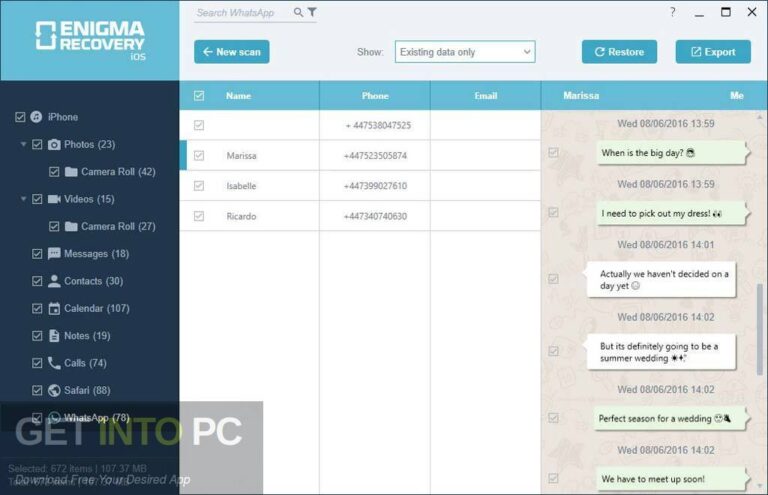The image size is (768, 495).
Task: Sort by the Phone column header
Action: point(375,96)
